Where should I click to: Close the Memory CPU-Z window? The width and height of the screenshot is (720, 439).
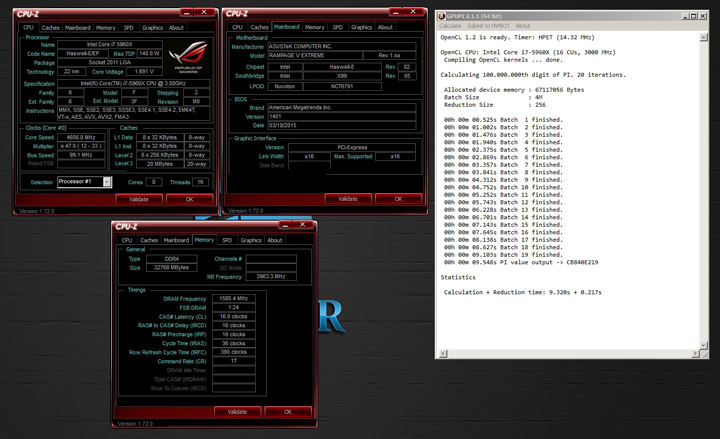pyautogui.click(x=302, y=225)
